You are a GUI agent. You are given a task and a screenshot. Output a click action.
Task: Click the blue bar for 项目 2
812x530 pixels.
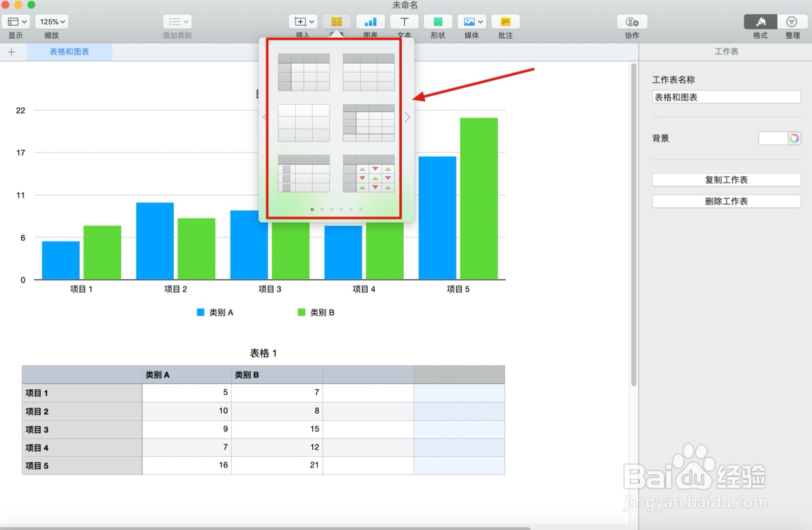pos(155,241)
